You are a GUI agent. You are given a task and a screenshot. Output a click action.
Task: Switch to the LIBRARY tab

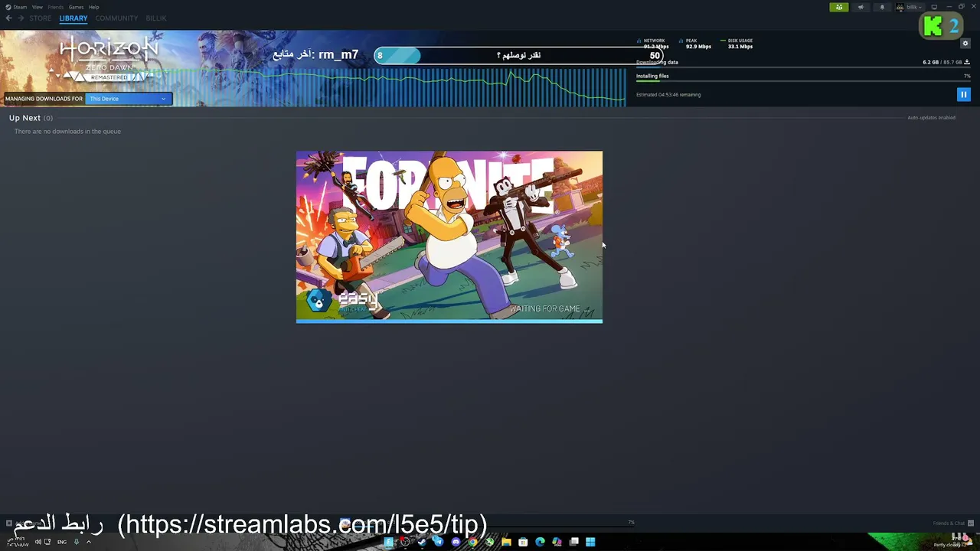[x=73, y=18]
